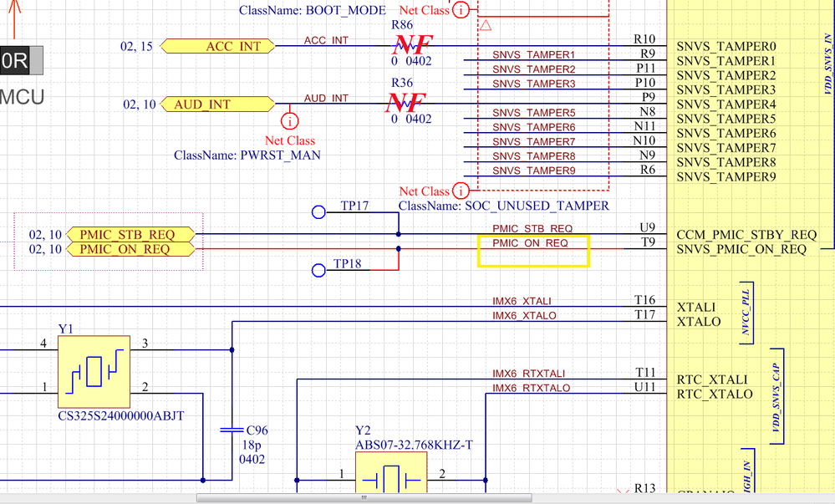Click the PWRST_MAN net class info marker
The height and width of the screenshot is (504, 835).
tap(290, 121)
